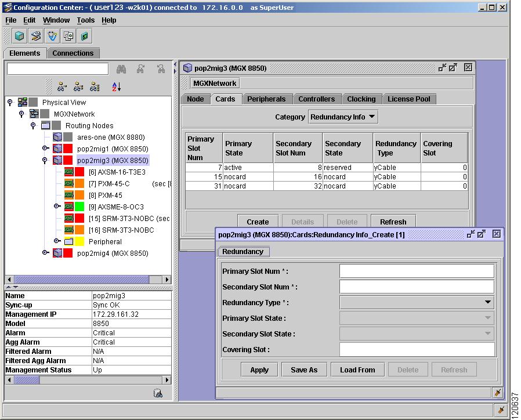Click node icon of pop2mig1

click(57, 149)
